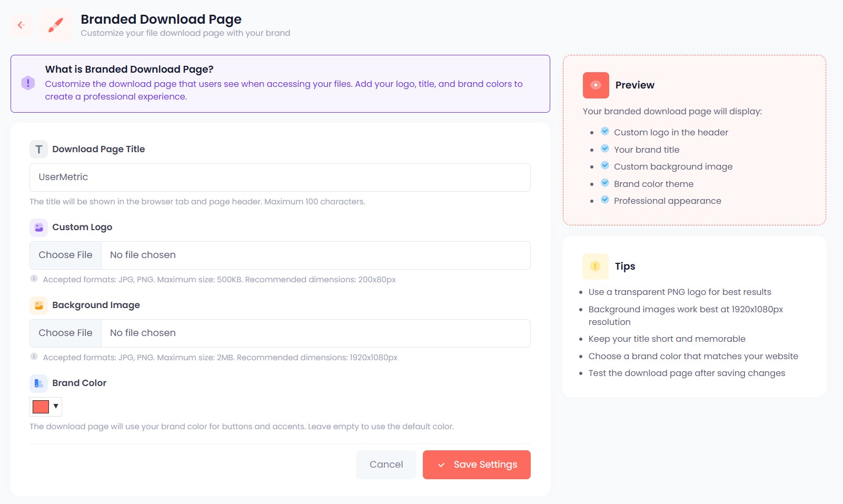This screenshot has width=843, height=504.
Task: Click the back arrow to return
Action: [x=21, y=25]
